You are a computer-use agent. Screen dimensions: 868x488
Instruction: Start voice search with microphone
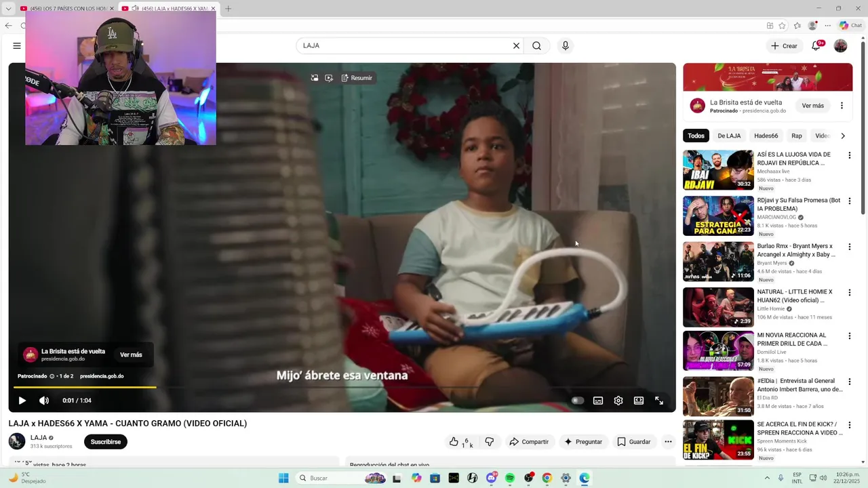(566, 46)
